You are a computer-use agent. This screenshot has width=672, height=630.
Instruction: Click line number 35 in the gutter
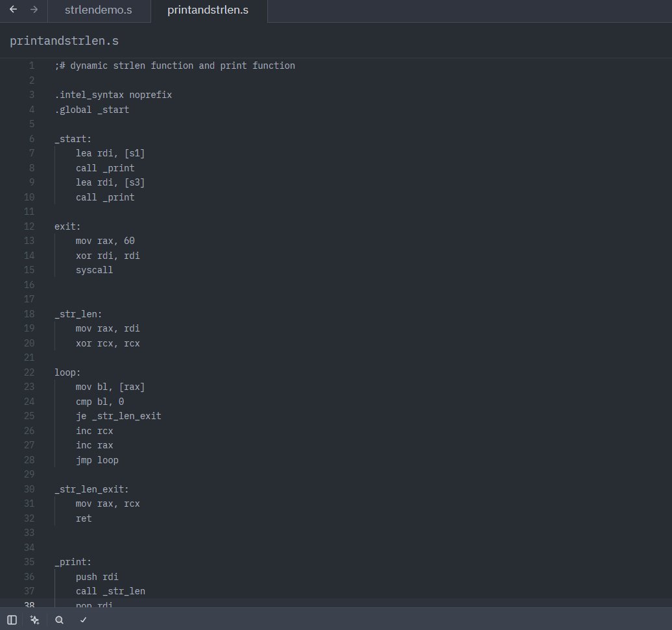(x=29, y=562)
